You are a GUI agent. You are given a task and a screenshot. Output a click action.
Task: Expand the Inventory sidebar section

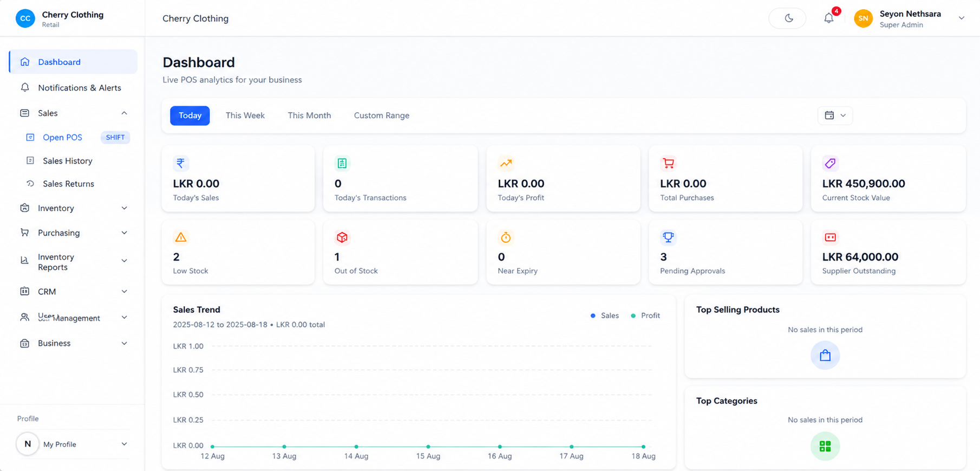[x=73, y=208]
